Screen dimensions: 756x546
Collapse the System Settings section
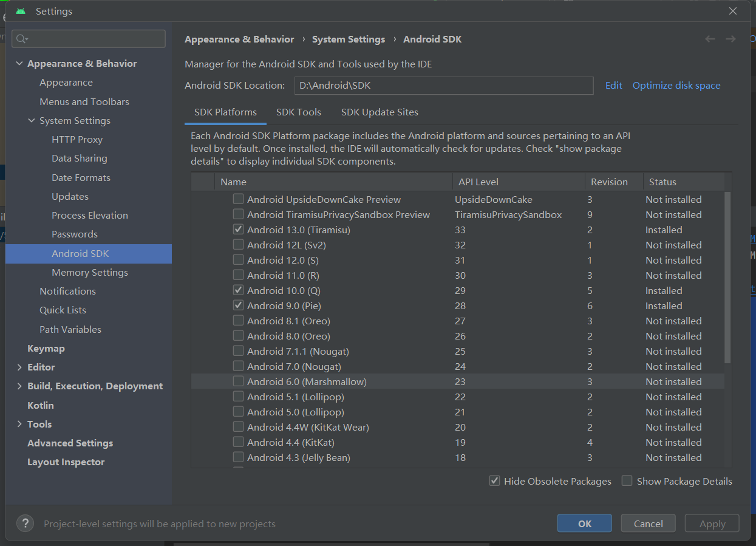32,120
